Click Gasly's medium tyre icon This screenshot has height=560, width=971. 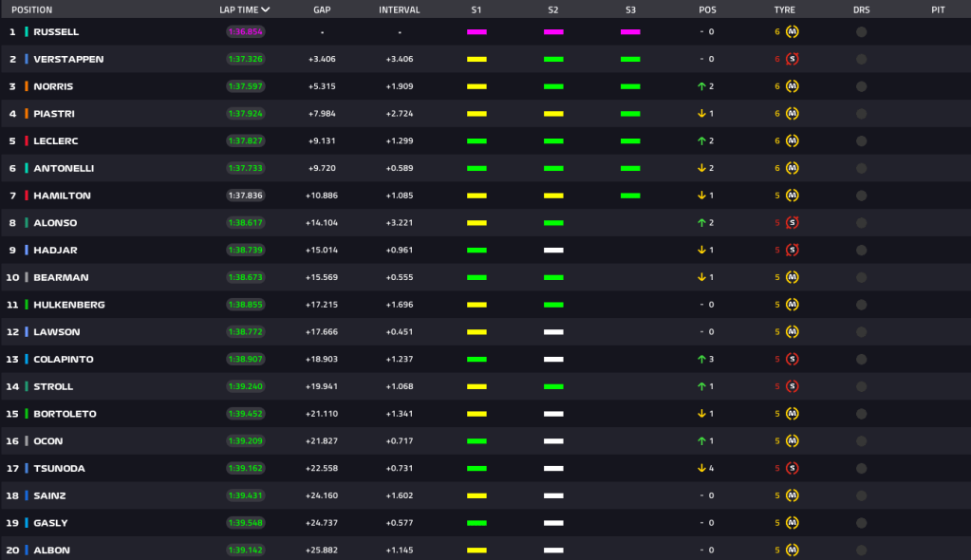(x=792, y=522)
